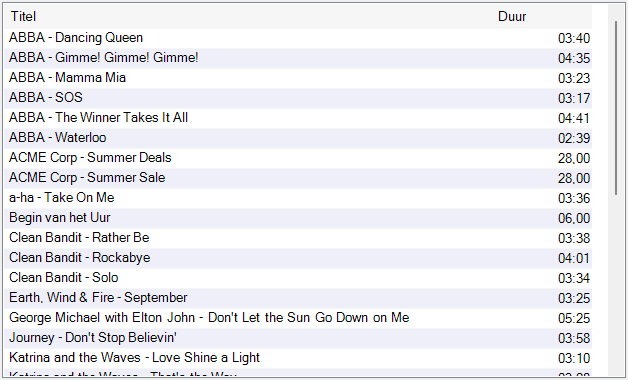This screenshot has width=628, height=380.
Task: Choose Clean Bandit - Rather Be
Action: point(298,239)
